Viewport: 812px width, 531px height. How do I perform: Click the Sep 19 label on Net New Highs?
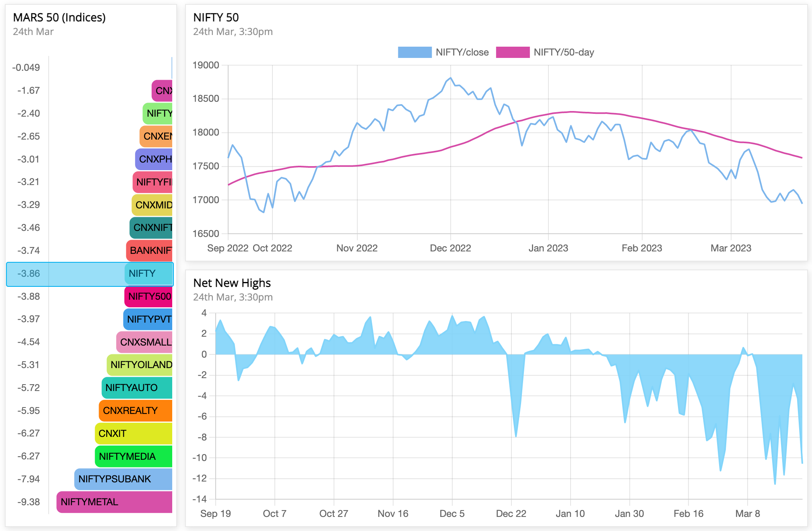(x=216, y=514)
